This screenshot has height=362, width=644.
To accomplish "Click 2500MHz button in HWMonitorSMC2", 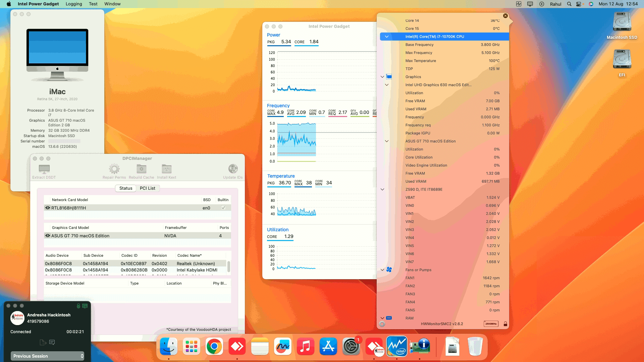I will [491, 324].
